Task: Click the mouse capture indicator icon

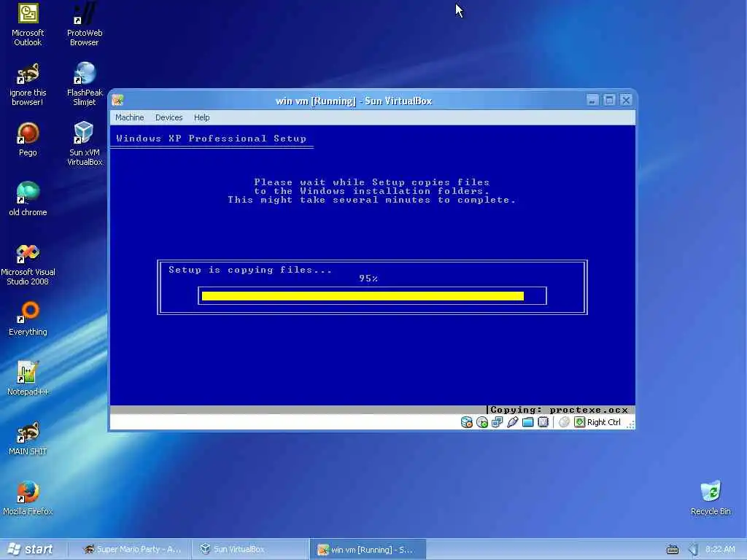Action: (x=564, y=422)
